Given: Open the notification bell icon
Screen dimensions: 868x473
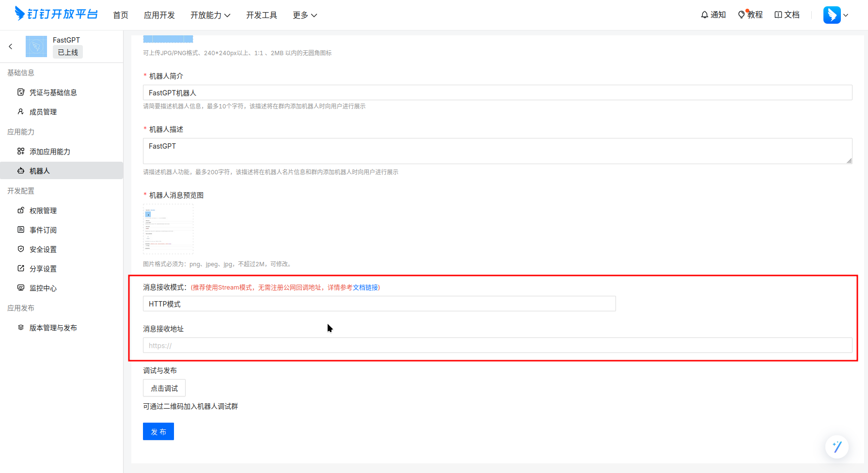Looking at the screenshot, I should 705,15.
